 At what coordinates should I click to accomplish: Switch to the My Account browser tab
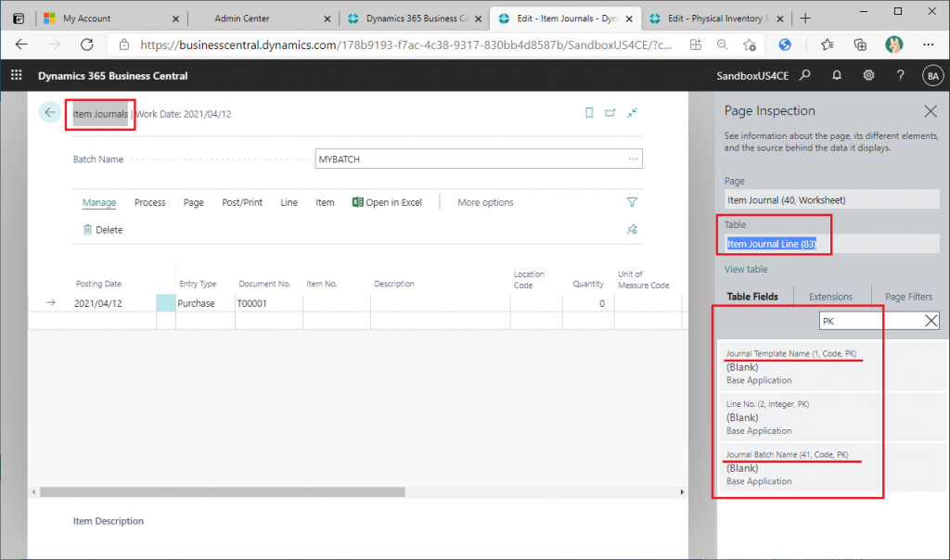[112, 19]
